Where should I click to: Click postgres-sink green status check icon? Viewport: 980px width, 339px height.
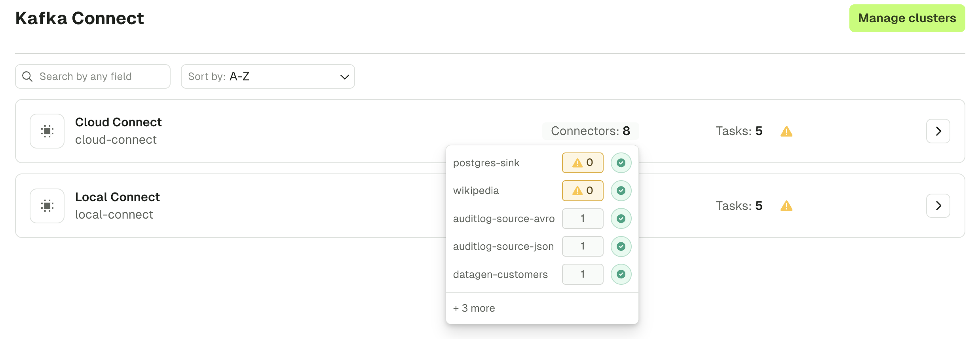(621, 163)
